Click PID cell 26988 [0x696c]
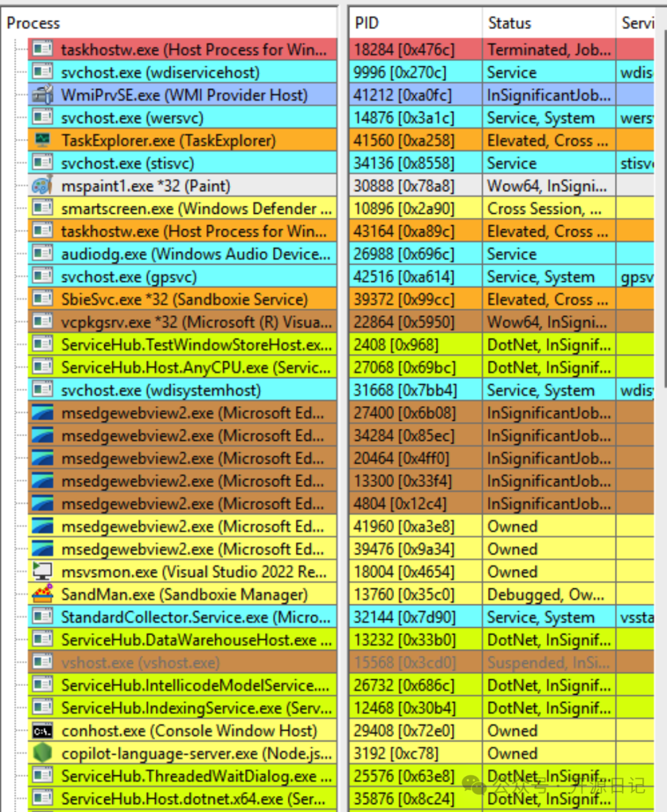This screenshot has height=812, width=667. tap(415, 253)
